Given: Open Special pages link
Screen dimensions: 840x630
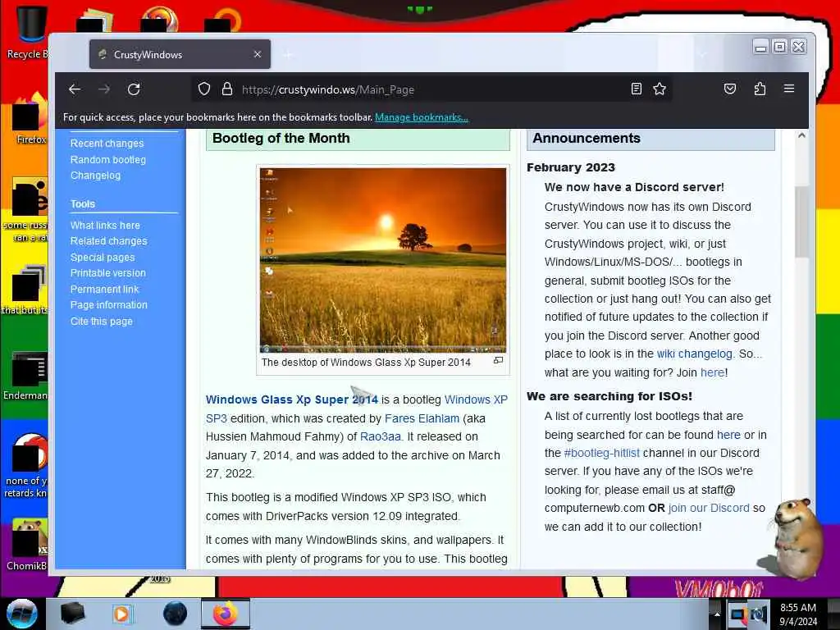Looking at the screenshot, I should [x=103, y=257].
